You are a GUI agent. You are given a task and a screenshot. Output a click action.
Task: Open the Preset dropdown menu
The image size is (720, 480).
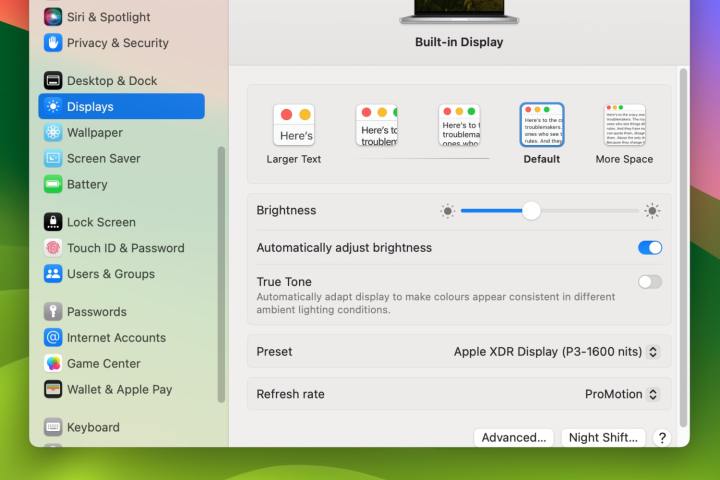point(557,351)
